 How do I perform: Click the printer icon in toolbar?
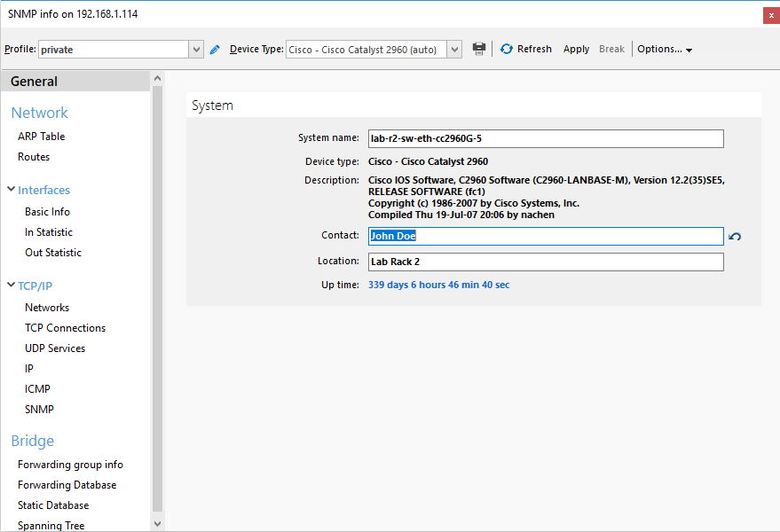pyautogui.click(x=478, y=49)
